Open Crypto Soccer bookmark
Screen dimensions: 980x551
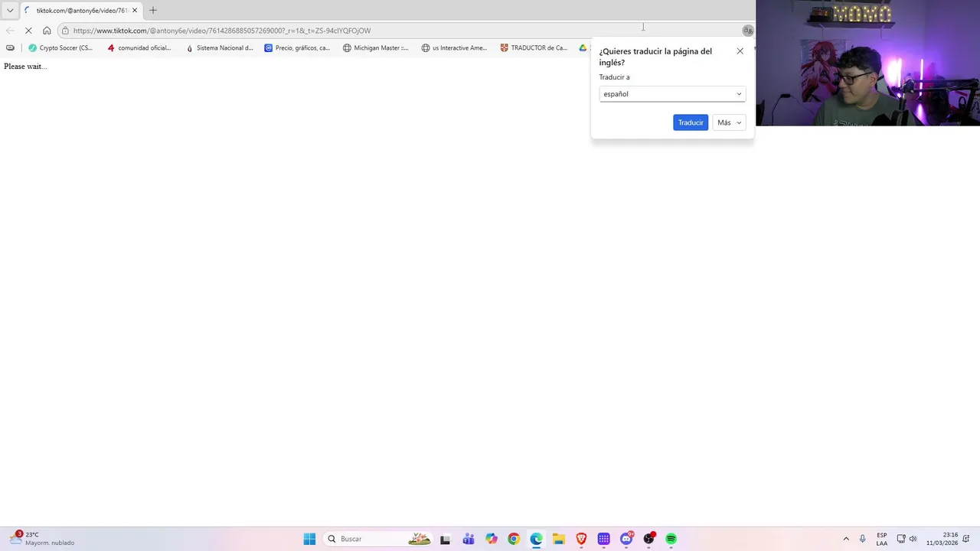[60, 47]
